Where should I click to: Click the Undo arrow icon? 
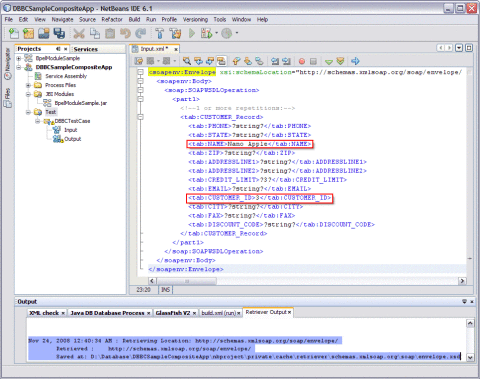click(125, 33)
